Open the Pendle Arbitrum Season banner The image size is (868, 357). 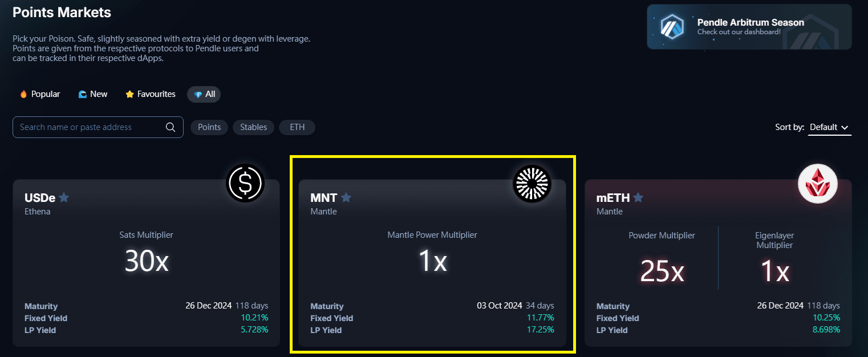pos(749,27)
